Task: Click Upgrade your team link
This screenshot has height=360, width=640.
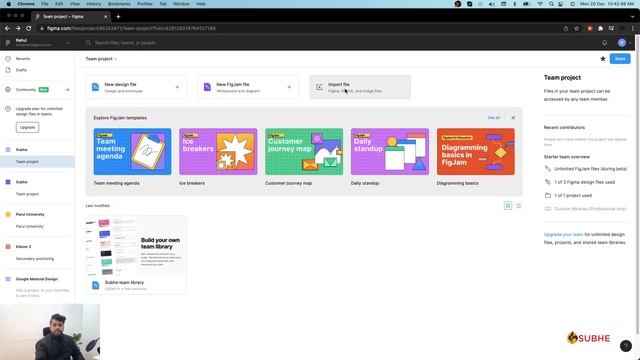Action: (x=563, y=235)
